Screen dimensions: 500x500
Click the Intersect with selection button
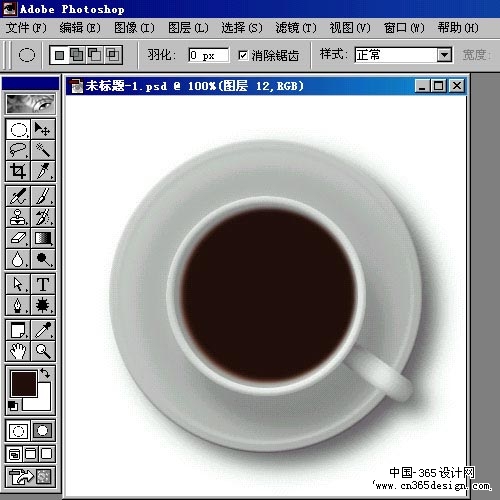click(113, 55)
